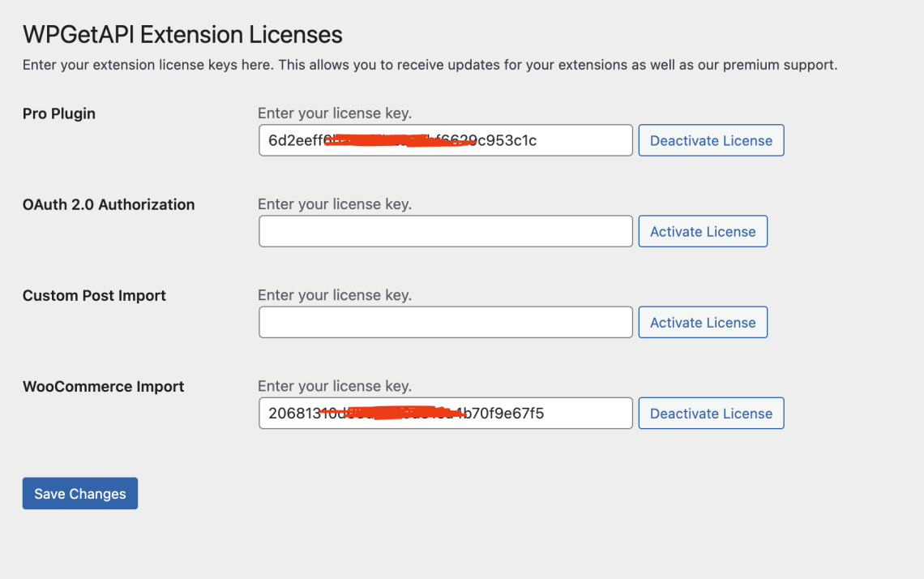Click the hint text above WooCommerce Import field

click(334, 386)
